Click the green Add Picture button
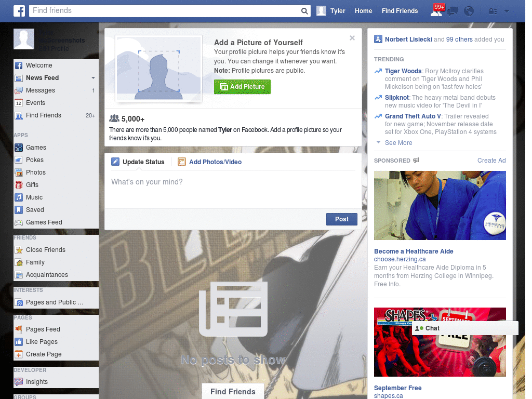532x399 pixels. (242, 87)
